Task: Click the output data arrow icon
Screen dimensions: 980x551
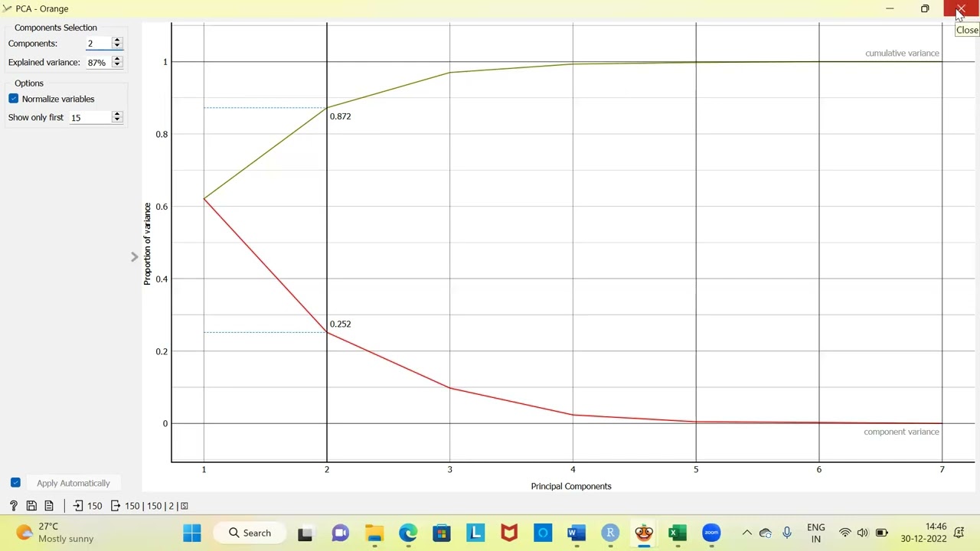Action: [116, 506]
